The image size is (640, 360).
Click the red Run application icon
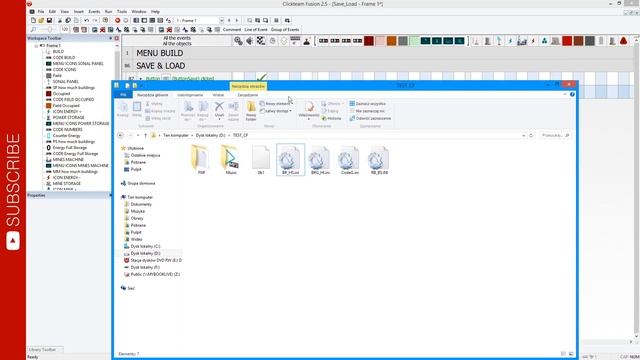[x=118, y=20]
